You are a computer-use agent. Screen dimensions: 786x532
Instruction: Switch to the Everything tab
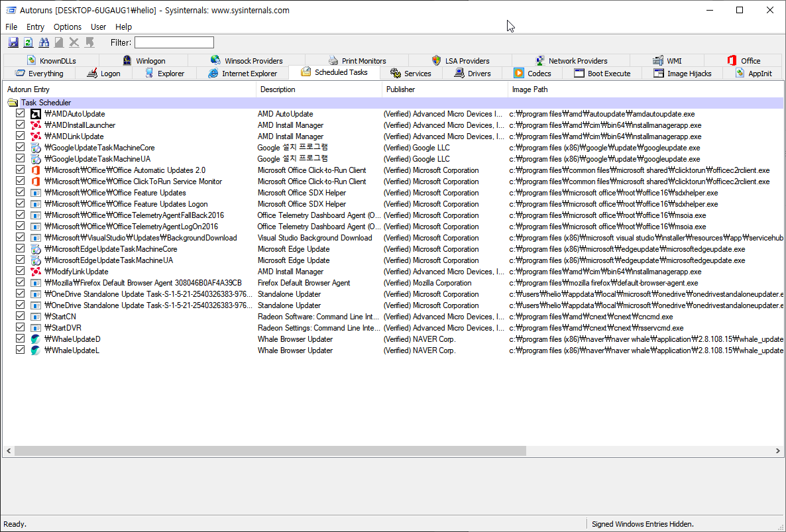tap(39, 73)
